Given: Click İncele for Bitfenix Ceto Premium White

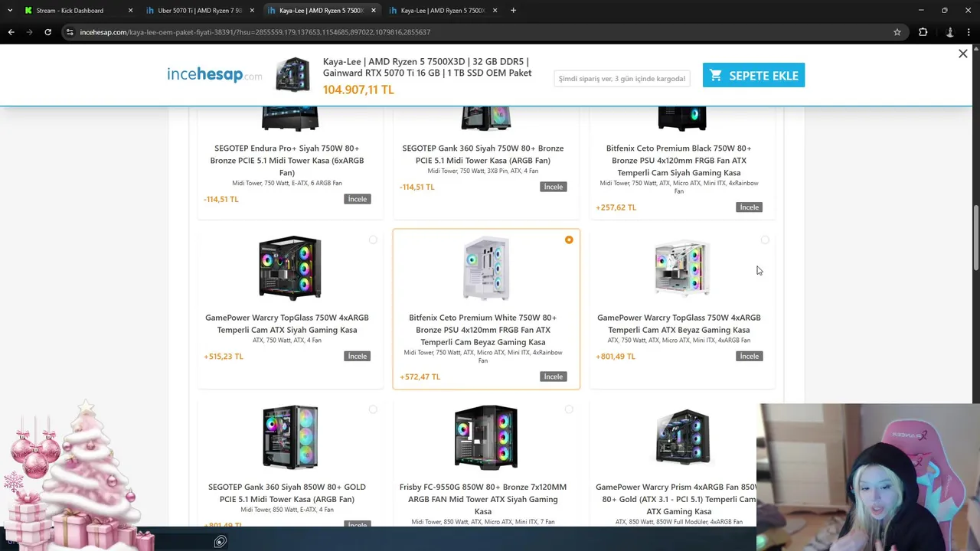Looking at the screenshot, I should tap(554, 377).
